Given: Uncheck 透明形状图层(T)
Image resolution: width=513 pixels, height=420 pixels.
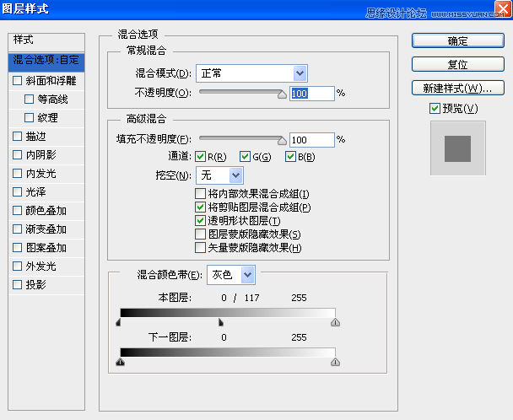Looking at the screenshot, I should pos(200,220).
